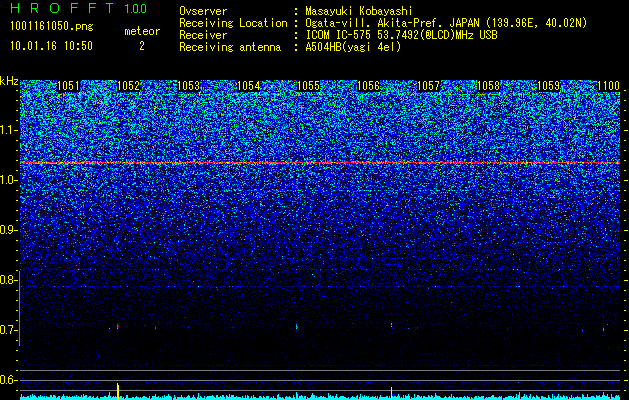
Task: Click the 1054 time marker
Action: pos(249,86)
